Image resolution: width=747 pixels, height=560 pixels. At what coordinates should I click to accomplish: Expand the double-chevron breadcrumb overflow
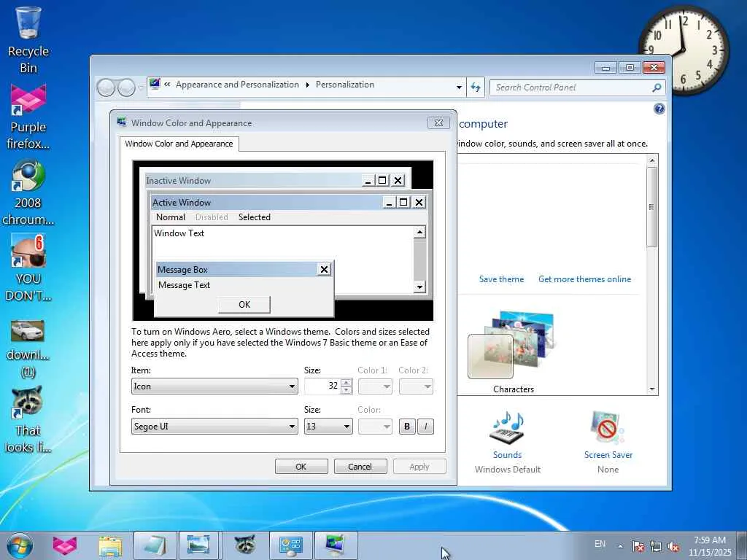click(167, 85)
